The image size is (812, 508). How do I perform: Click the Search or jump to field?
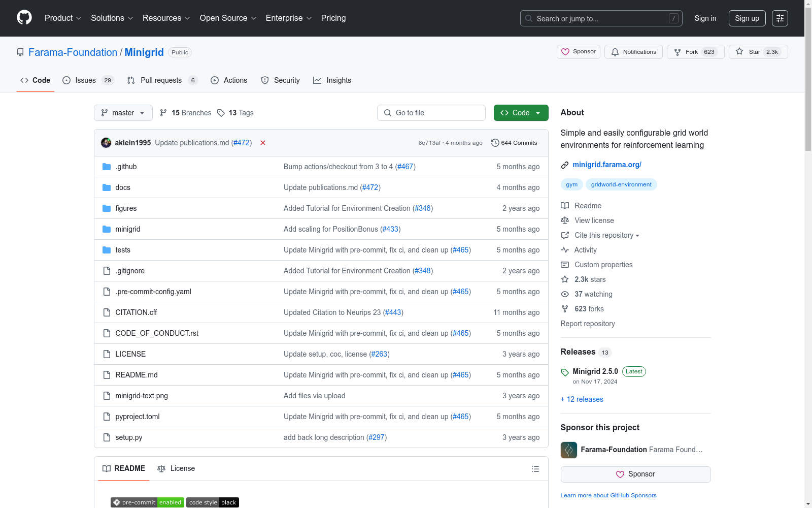tap(601, 18)
